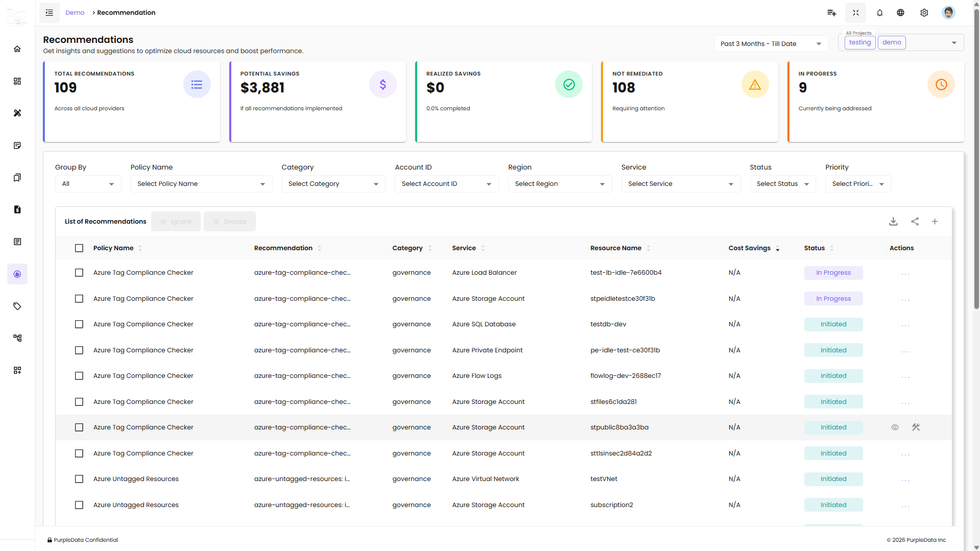980x551 pixels.
Task: Download the recommendations list
Action: [893, 221]
